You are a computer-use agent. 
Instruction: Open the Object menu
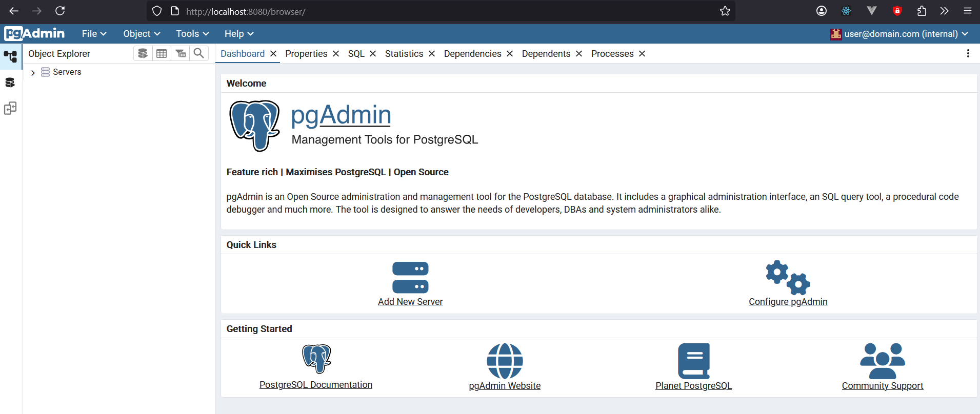pyautogui.click(x=142, y=34)
